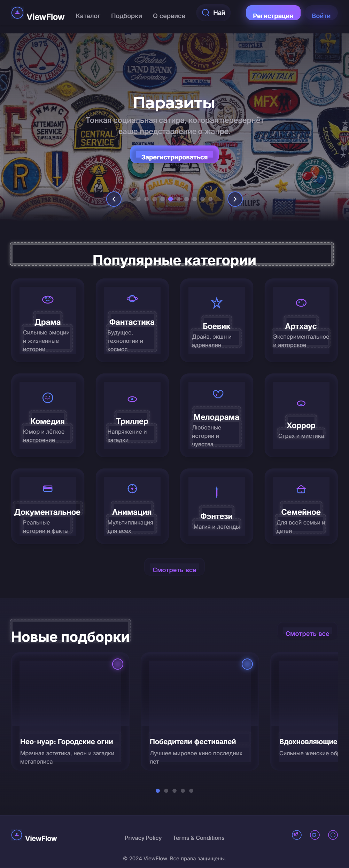Click the purple circle on Нео-нуар card
This screenshot has width=349, height=868.
pos(118,664)
